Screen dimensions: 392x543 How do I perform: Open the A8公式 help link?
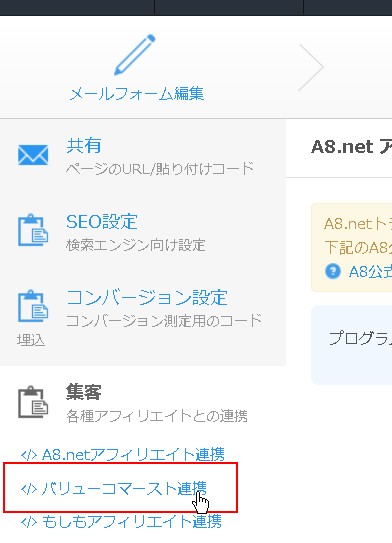370,272
